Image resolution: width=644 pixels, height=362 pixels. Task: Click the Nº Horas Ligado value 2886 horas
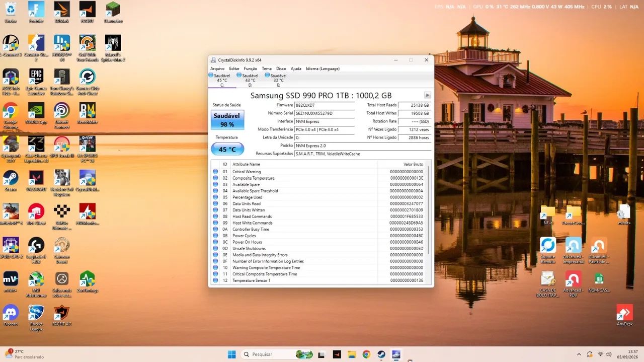pyautogui.click(x=415, y=137)
